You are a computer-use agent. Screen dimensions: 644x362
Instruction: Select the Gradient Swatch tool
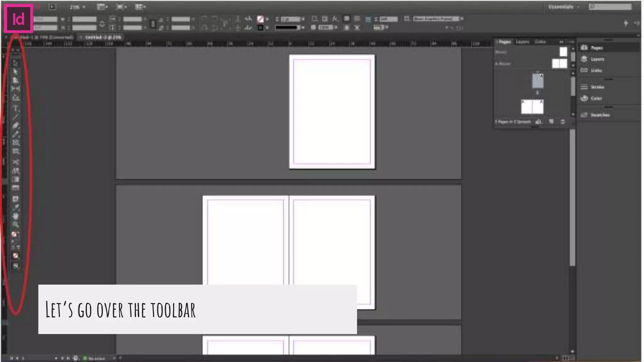[x=15, y=179]
